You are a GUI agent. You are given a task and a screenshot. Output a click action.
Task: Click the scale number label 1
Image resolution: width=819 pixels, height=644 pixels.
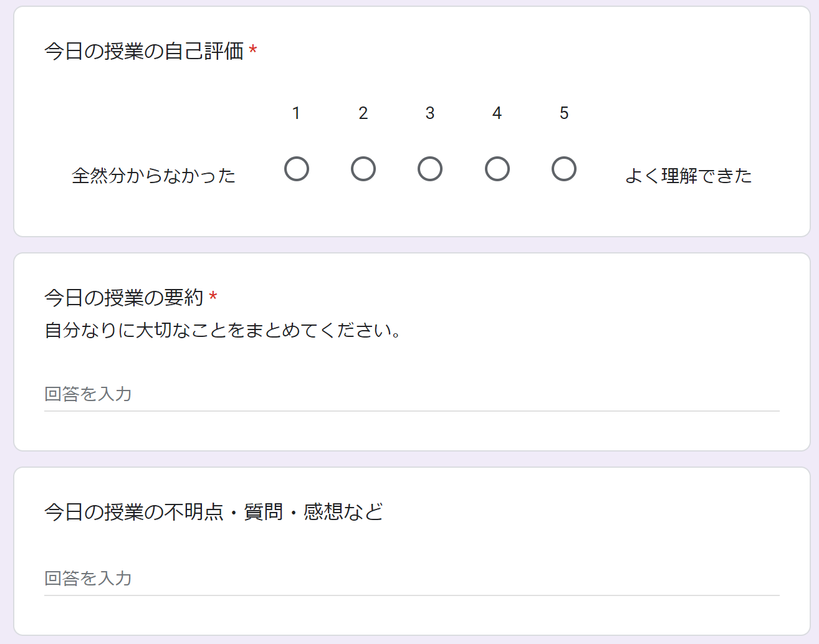click(x=297, y=113)
